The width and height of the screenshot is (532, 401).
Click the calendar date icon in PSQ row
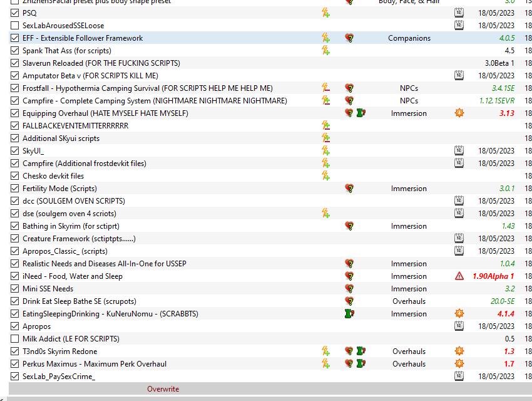click(459, 13)
